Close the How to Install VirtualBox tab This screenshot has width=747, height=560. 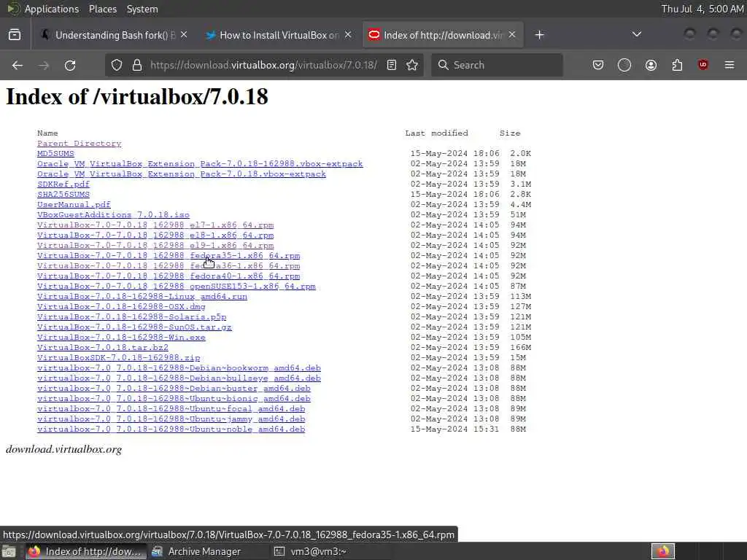[348, 35]
